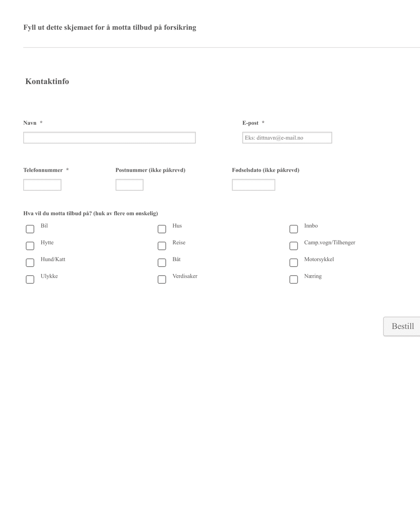Screen dimensions: 420x517
Task: Check the Verdisaker checkbox
Action: [162, 279]
